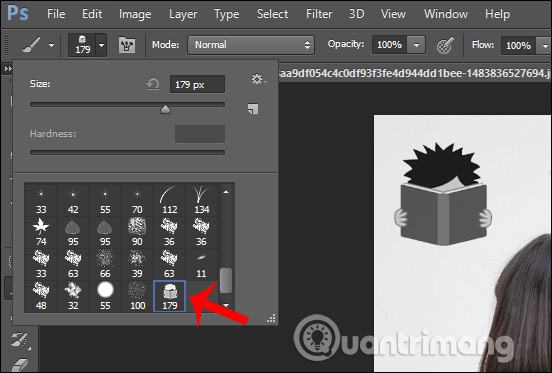Select the 74 maple leaf brush

(41, 232)
